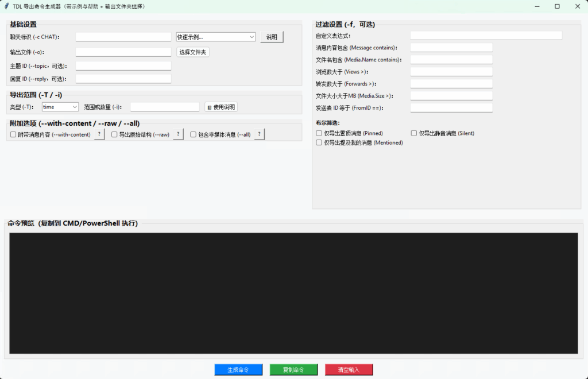Image resolution: width=588 pixels, height=379 pixels.
Task: Open the 说明 button next to quick examples
Action: pyautogui.click(x=272, y=37)
